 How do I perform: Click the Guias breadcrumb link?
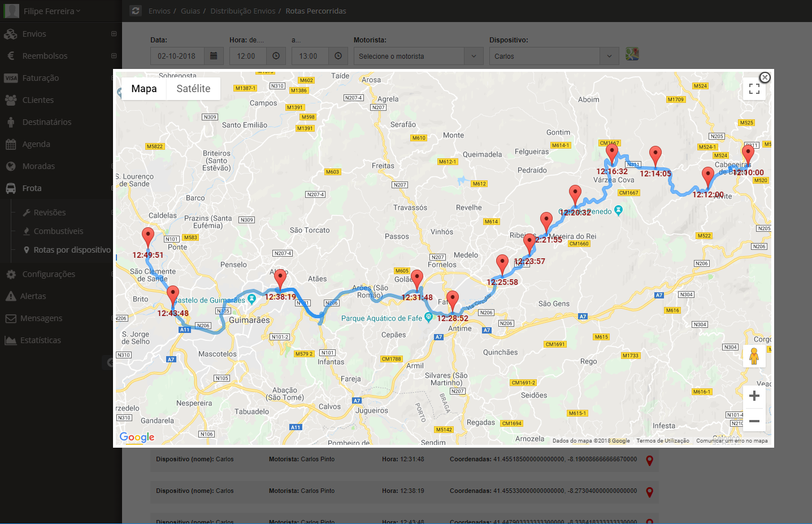pos(190,11)
